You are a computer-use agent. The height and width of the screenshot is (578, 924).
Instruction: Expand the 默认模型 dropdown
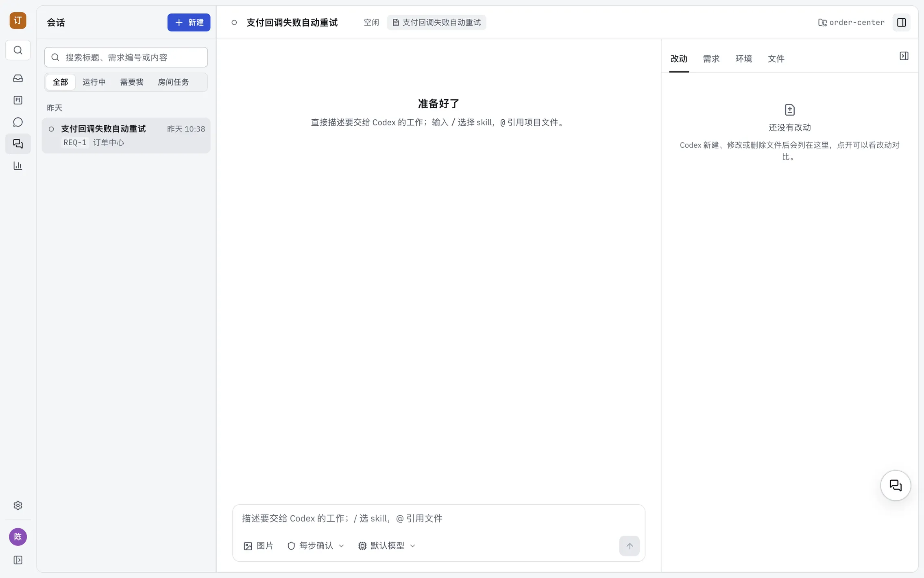tap(387, 546)
